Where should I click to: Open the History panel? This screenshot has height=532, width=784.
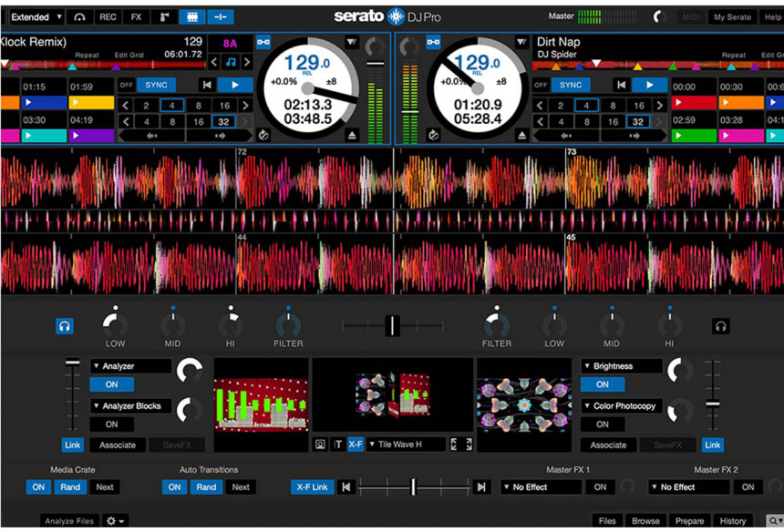[x=735, y=520]
